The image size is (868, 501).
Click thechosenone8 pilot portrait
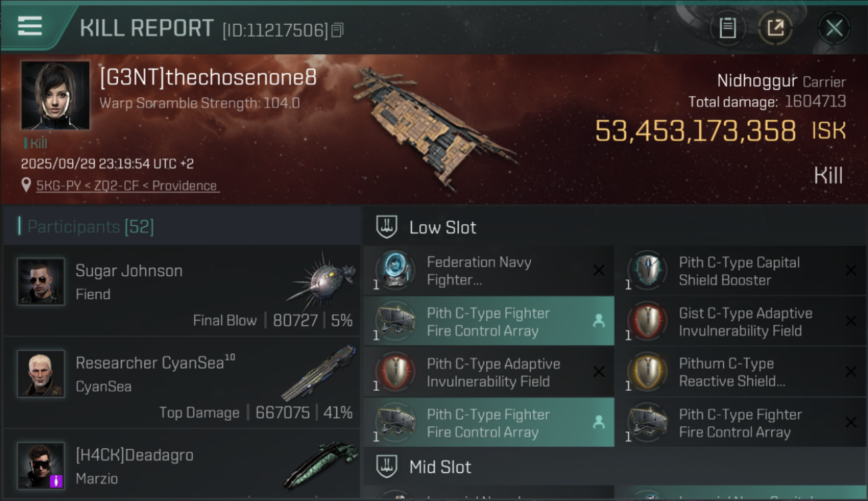tap(55, 96)
